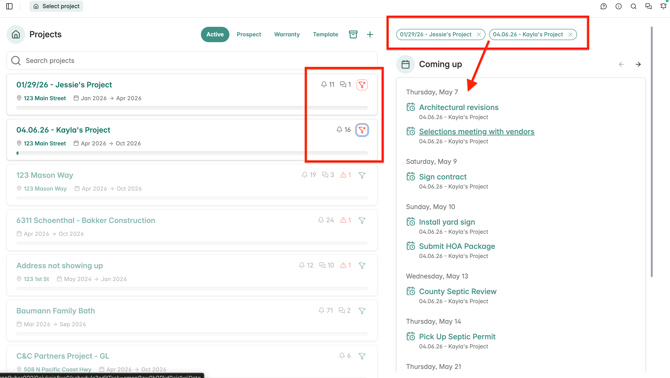This screenshot has width=670, height=378.
Task: Open the Submit HOA Package task
Action: (x=457, y=246)
